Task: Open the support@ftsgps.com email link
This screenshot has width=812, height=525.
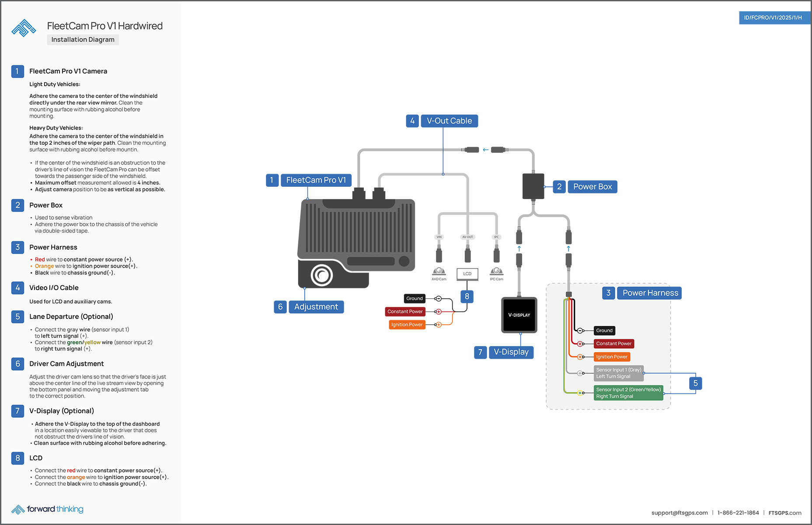Action: point(679,513)
